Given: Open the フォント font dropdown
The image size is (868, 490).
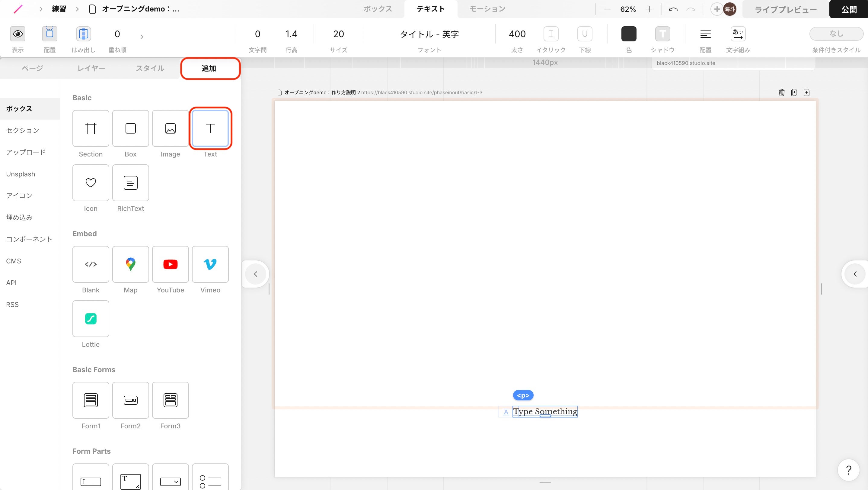Looking at the screenshot, I should [x=429, y=34].
